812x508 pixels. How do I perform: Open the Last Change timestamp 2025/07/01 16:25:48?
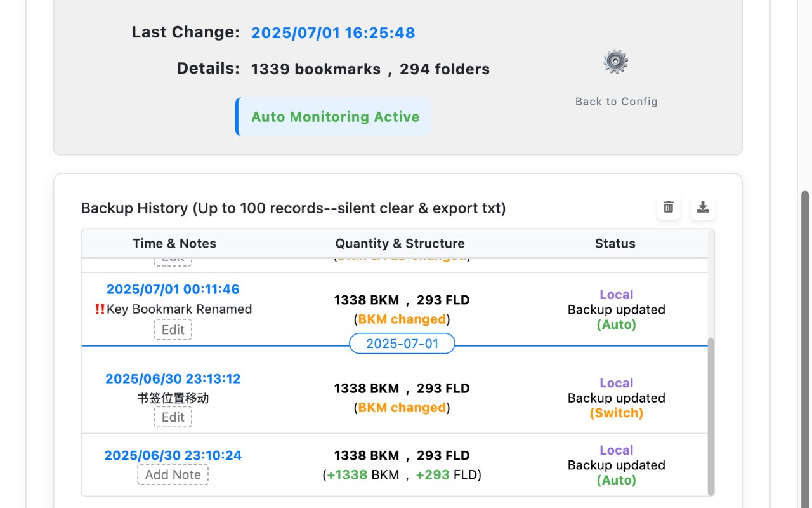tap(333, 33)
